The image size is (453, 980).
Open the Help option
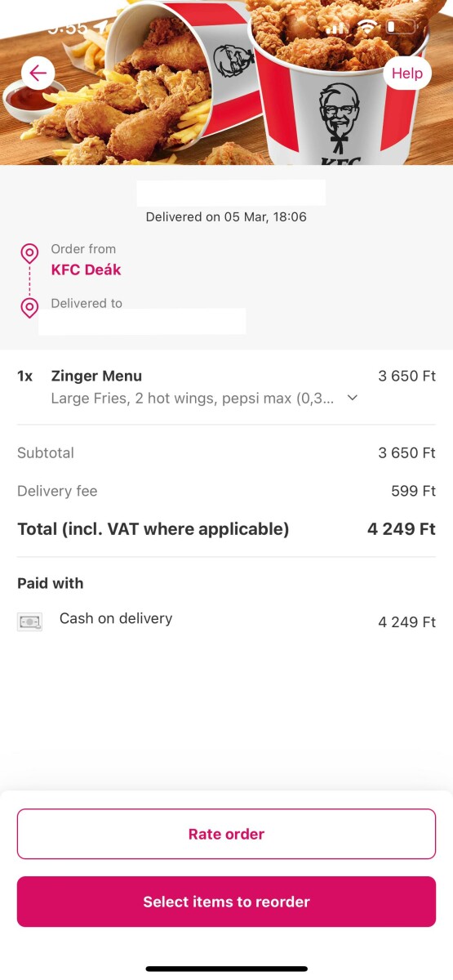407,73
